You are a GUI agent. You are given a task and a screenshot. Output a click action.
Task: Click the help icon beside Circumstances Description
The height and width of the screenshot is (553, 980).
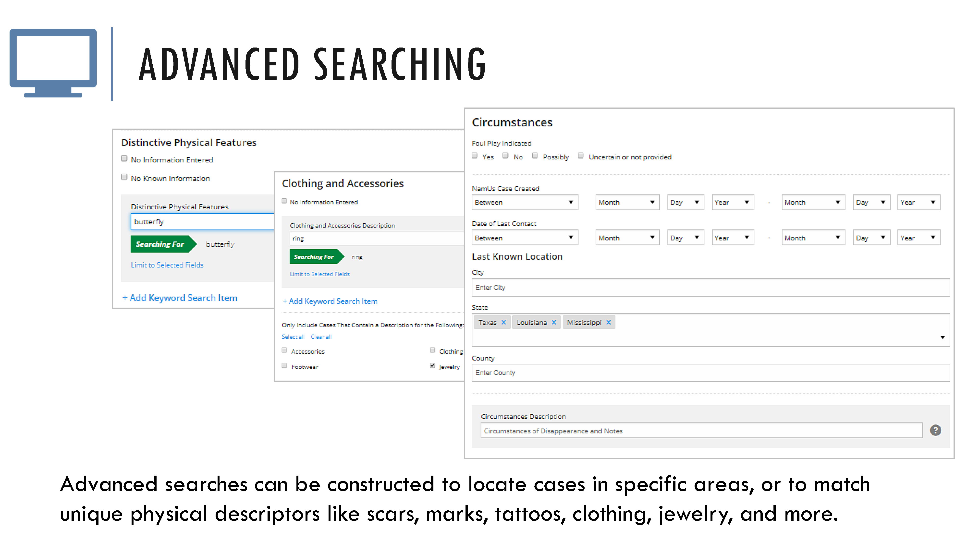pos(936,430)
